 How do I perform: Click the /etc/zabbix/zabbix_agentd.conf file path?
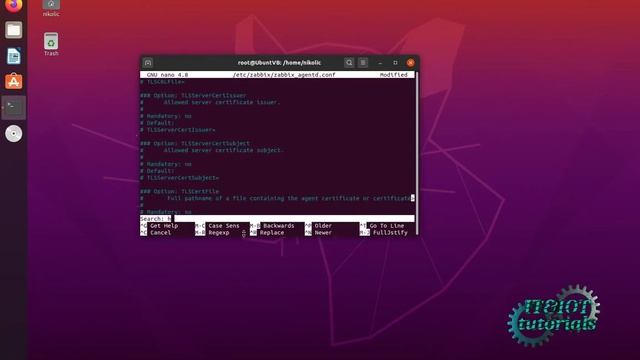click(x=284, y=75)
